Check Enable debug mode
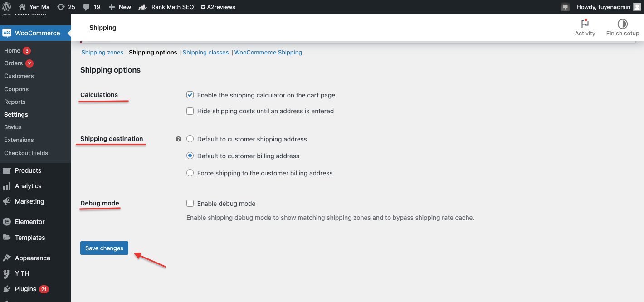The width and height of the screenshot is (644, 302). (190, 204)
